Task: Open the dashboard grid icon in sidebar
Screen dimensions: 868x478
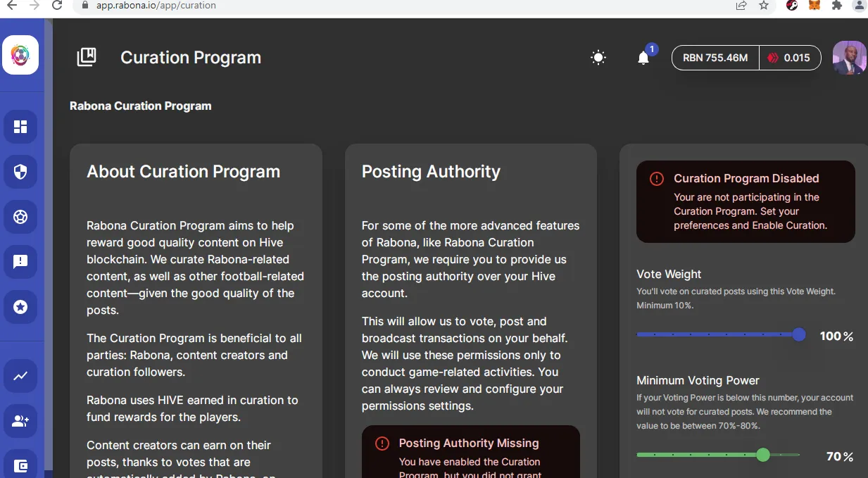Action: tap(20, 127)
